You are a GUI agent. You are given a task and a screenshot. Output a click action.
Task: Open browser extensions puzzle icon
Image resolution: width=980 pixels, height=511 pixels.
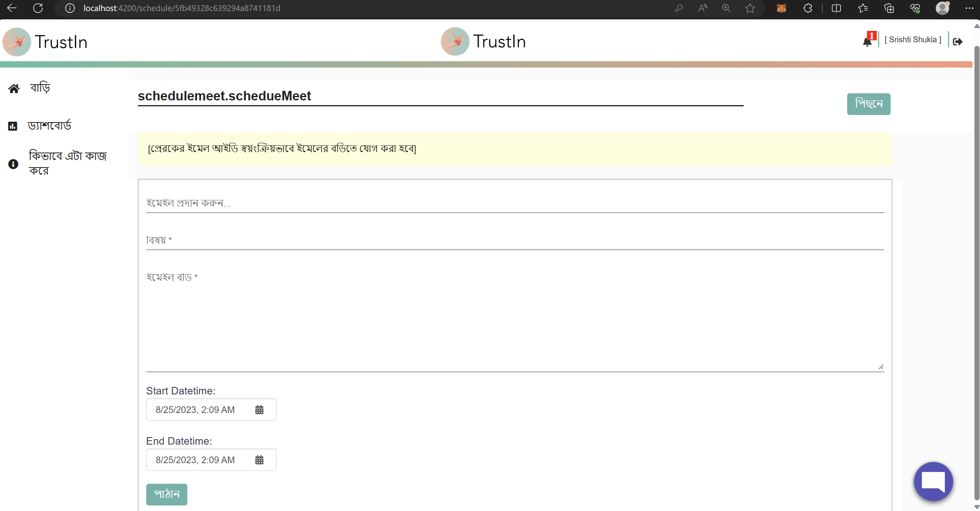(808, 8)
